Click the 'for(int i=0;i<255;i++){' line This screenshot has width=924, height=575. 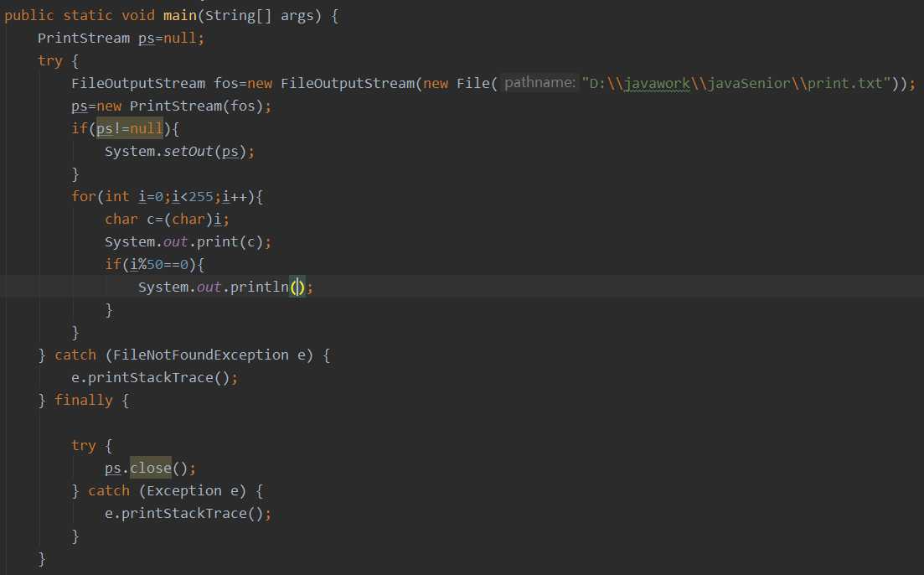168,196
